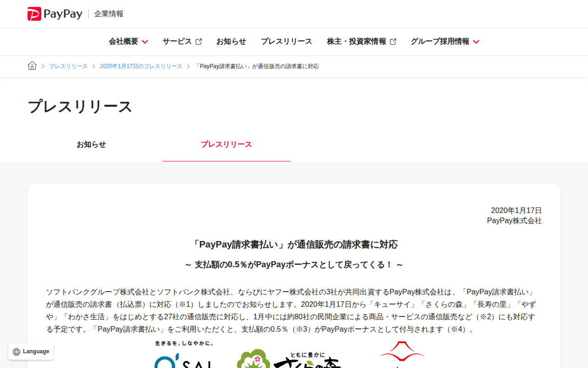Open 株主・投資家情報 link

(362, 41)
